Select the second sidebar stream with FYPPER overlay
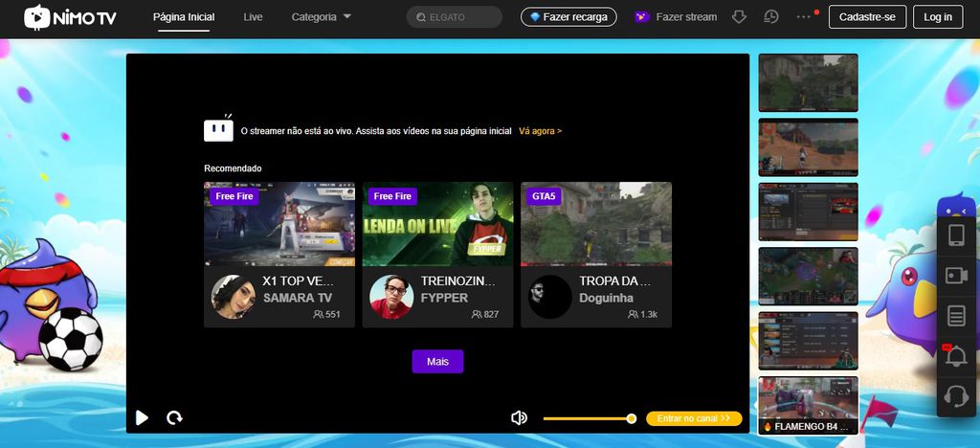This screenshot has height=448, width=980. tap(808, 147)
